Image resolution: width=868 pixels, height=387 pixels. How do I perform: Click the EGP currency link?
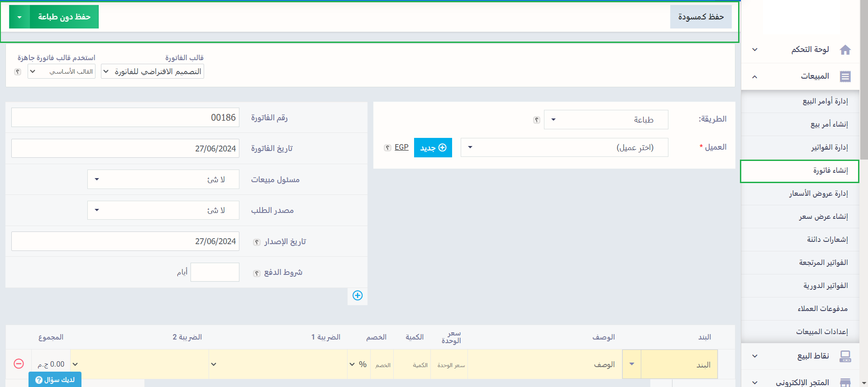click(x=401, y=147)
